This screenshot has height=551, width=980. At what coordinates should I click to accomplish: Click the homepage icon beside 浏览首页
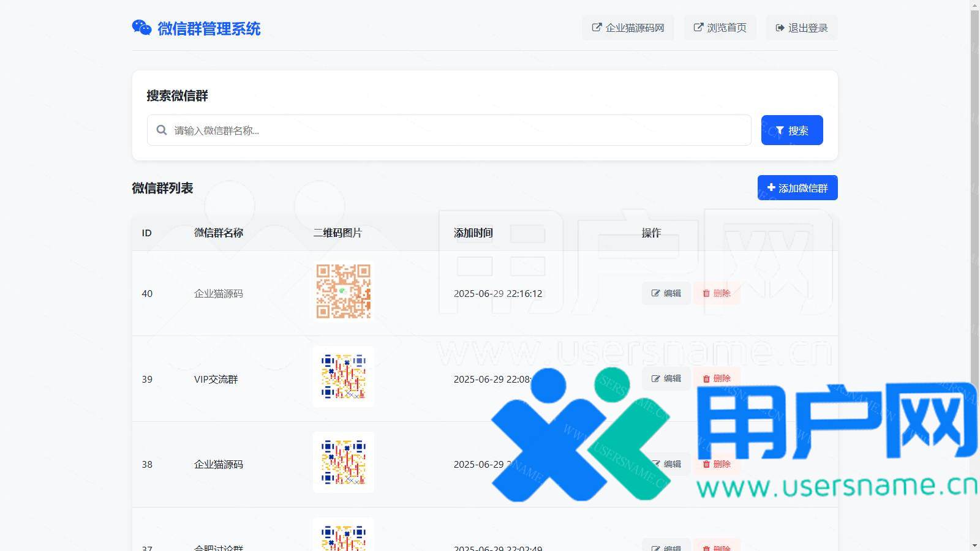698,27
